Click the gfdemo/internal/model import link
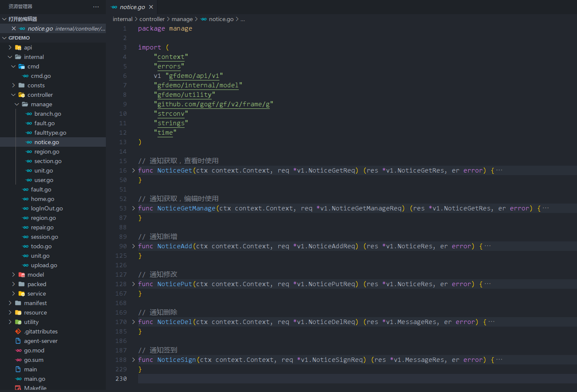 point(198,85)
